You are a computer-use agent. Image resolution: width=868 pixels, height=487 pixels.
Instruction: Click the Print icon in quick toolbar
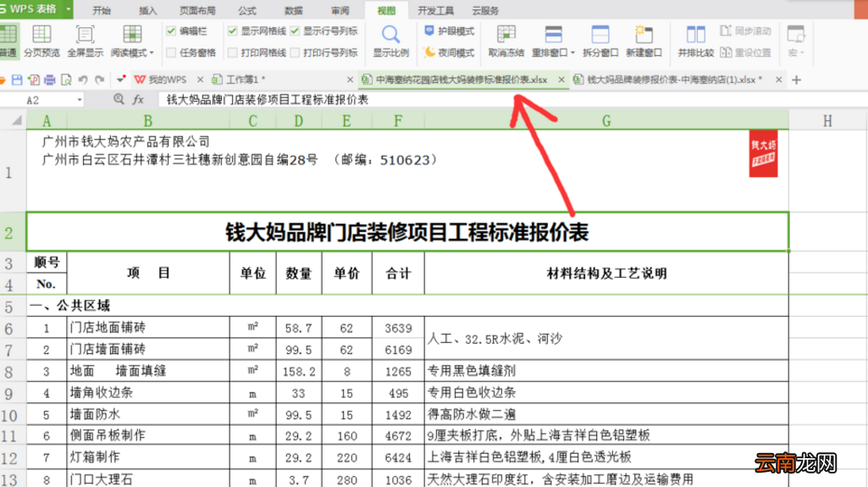(x=50, y=80)
